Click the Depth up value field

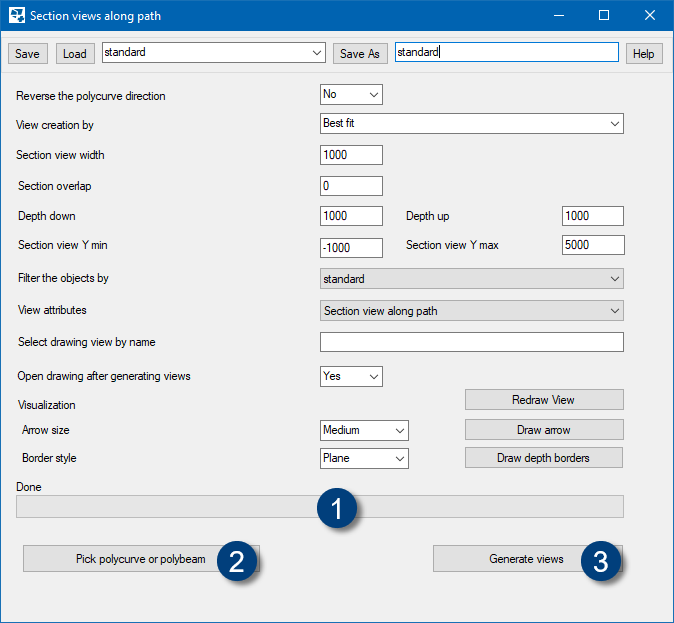(592, 216)
